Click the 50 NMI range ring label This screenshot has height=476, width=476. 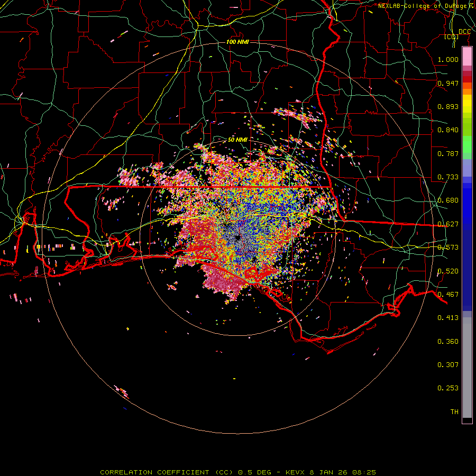click(x=237, y=140)
